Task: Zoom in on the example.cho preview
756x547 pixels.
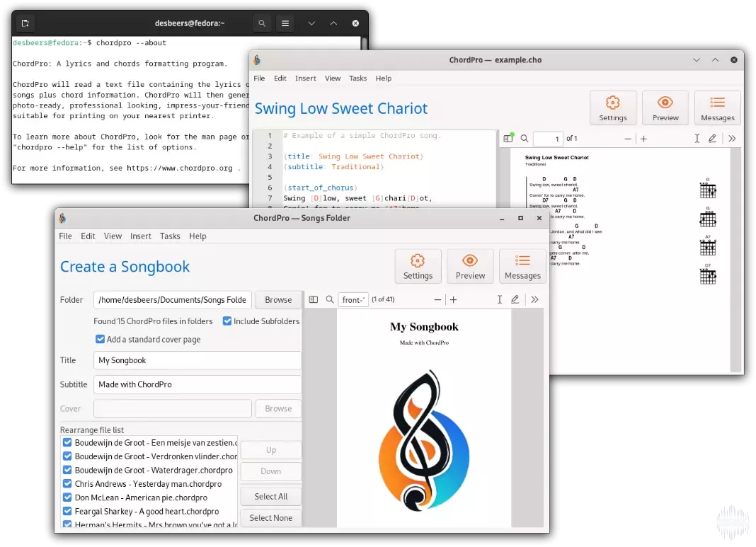Action: tap(643, 139)
